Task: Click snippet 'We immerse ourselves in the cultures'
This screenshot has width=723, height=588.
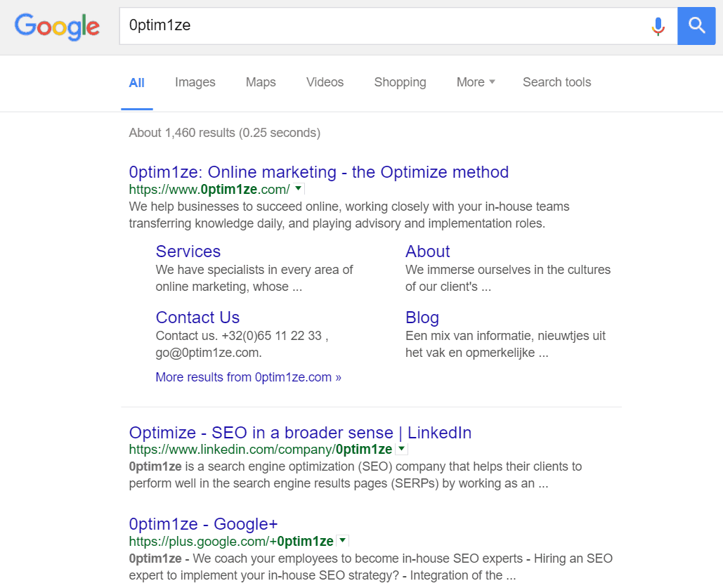Action: coord(508,278)
